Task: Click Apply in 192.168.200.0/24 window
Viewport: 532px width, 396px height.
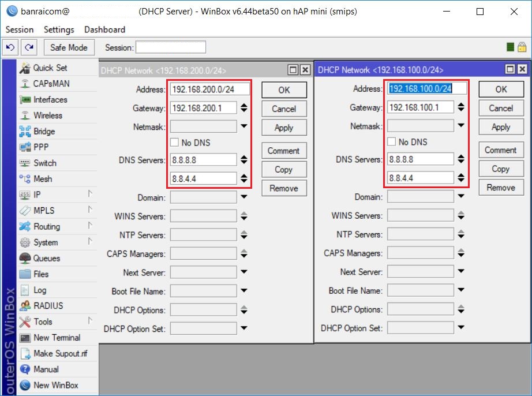Action: (284, 128)
